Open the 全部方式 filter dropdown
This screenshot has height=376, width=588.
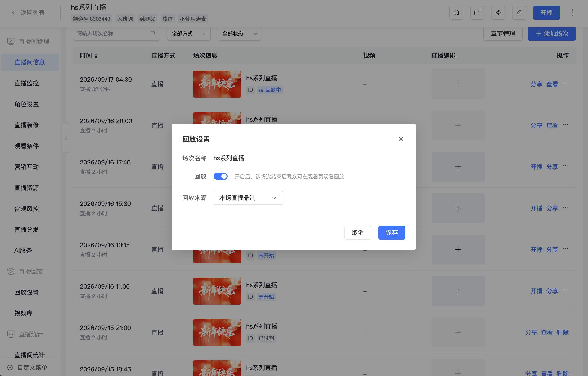(189, 34)
